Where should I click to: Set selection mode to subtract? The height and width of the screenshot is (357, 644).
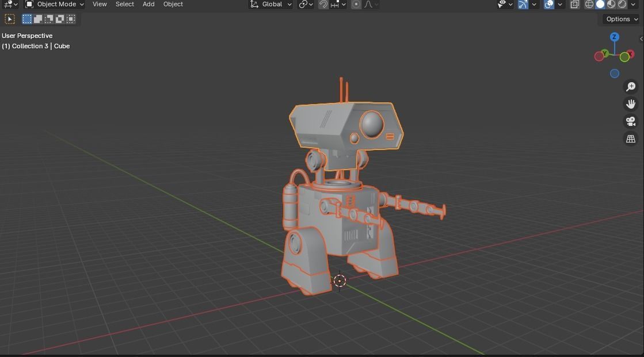49,19
